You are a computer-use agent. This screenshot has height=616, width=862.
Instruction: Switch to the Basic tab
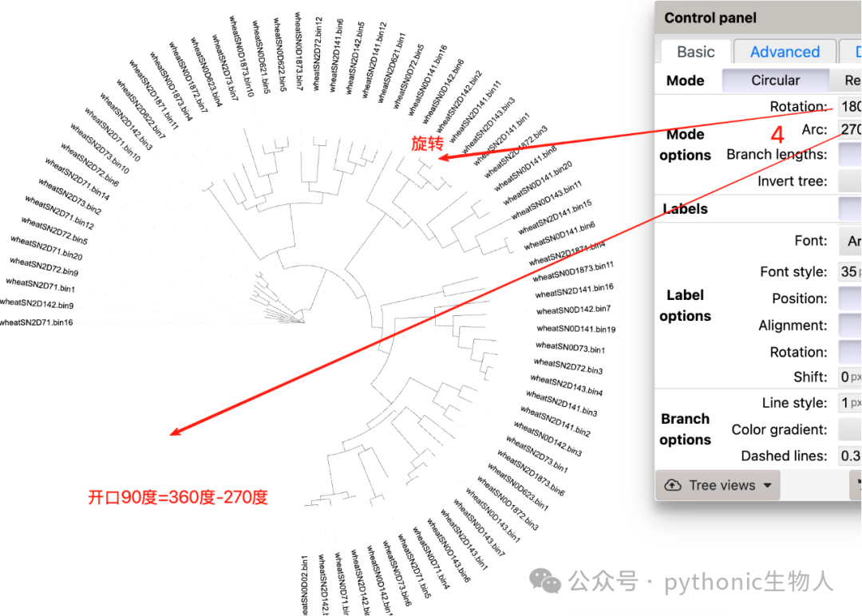(x=695, y=52)
